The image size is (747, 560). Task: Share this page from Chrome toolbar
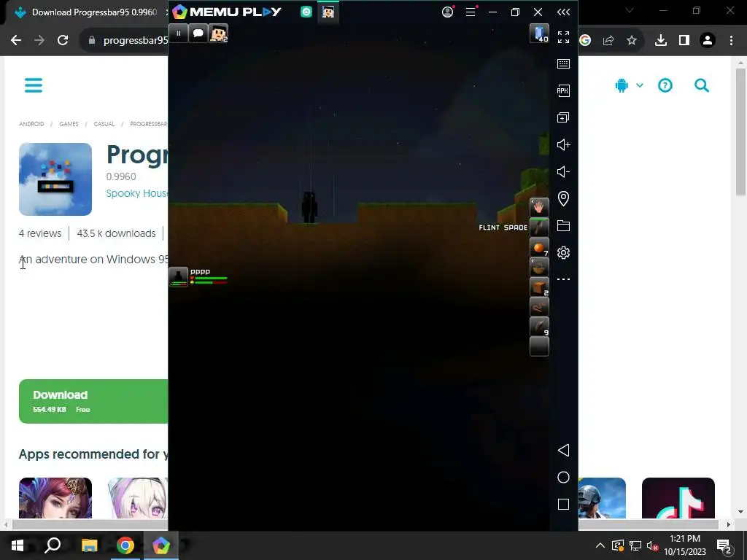(608, 41)
